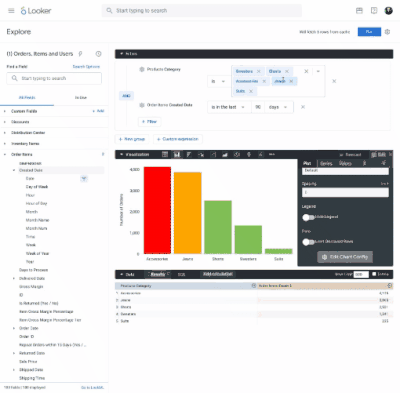Select the column chart visualization icon
The height and width of the screenshot is (393, 400).
pos(177,154)
